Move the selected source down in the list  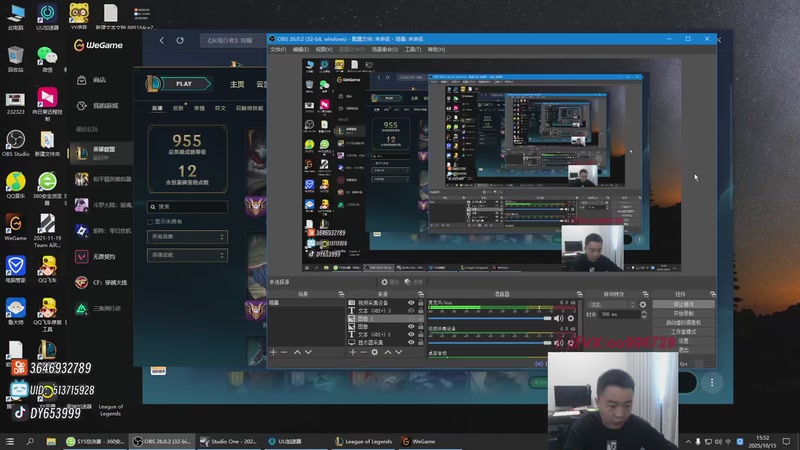398,352
